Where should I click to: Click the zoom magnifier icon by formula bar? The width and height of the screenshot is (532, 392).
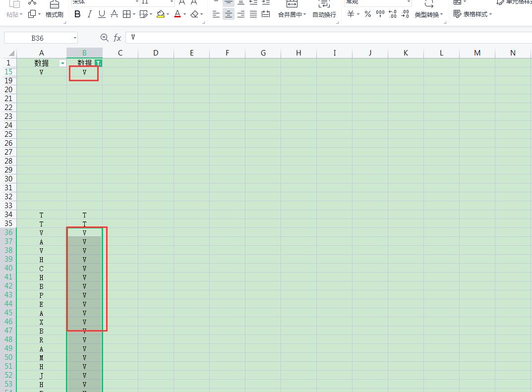click(x=105, y=38)
